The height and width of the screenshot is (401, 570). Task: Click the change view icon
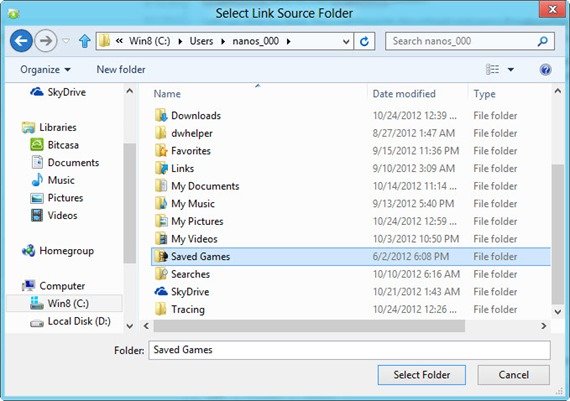[493, 69]
